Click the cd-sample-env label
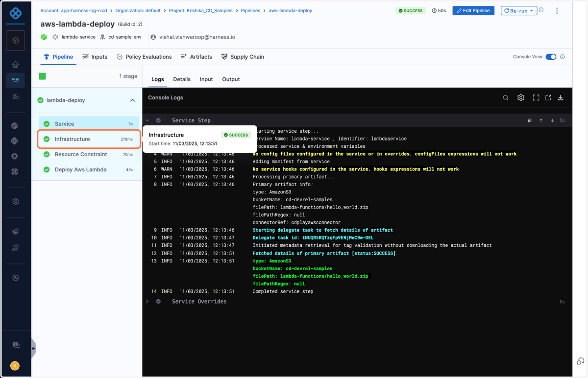The height and width of the screenshot is (378, 588). [x=125, y=37]
